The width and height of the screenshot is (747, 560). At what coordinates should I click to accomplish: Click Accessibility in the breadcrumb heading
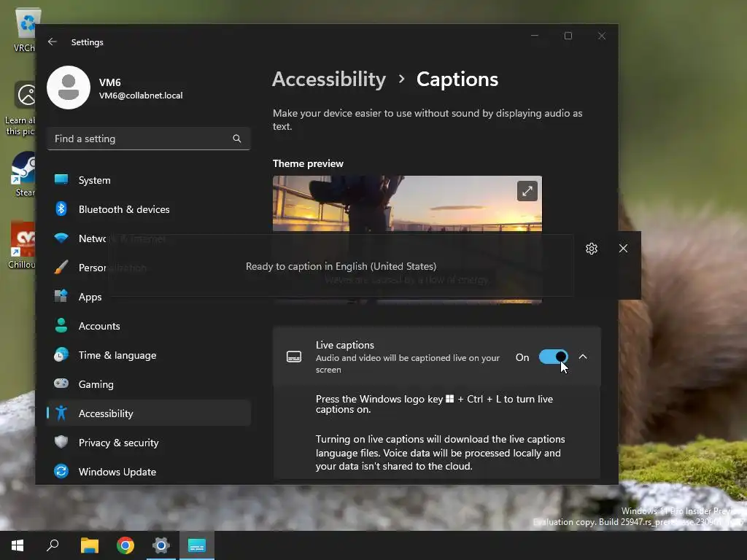[329, 79]
